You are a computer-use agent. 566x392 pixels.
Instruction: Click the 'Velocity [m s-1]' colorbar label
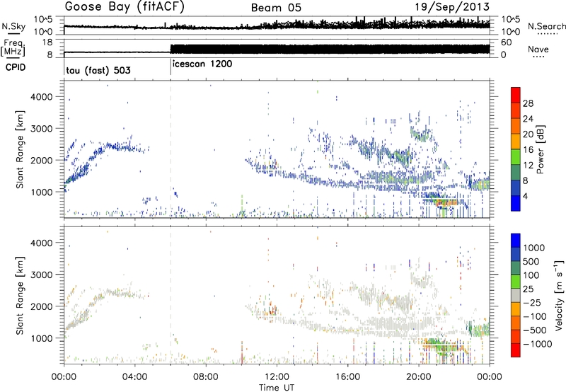pyautogui.click(x=559, y=295)
